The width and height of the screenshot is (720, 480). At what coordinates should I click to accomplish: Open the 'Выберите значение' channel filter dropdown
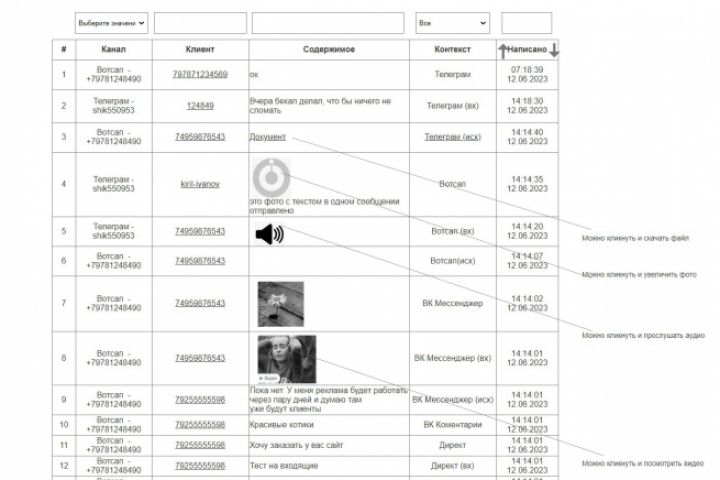point(112,23)
